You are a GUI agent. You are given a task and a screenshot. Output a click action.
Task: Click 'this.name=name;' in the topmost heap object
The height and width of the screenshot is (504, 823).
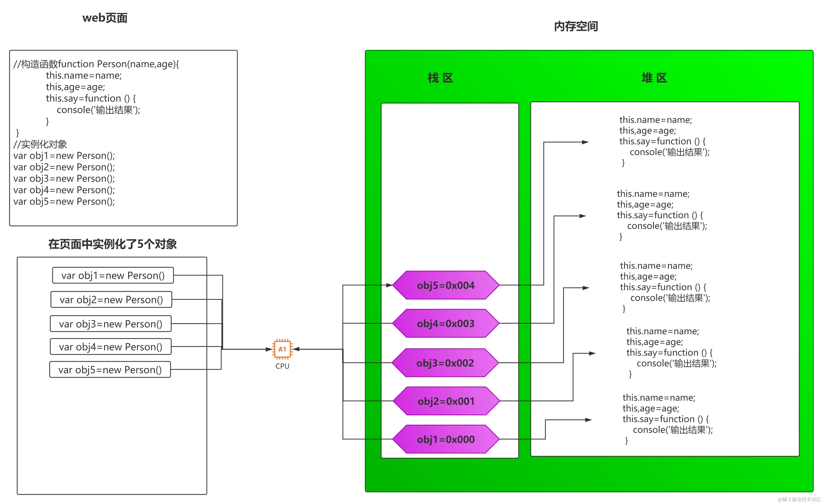pos(656,119)
